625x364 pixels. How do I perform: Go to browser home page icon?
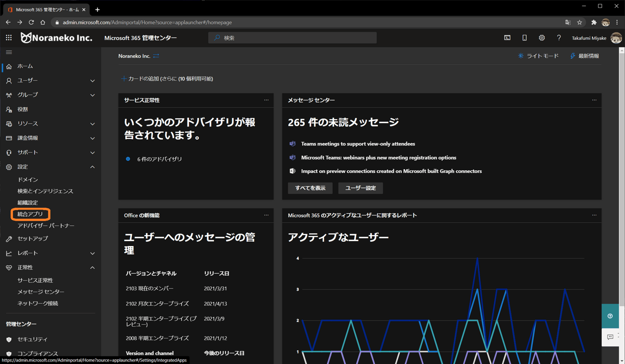pyautogui.click(x=43, y=22)
